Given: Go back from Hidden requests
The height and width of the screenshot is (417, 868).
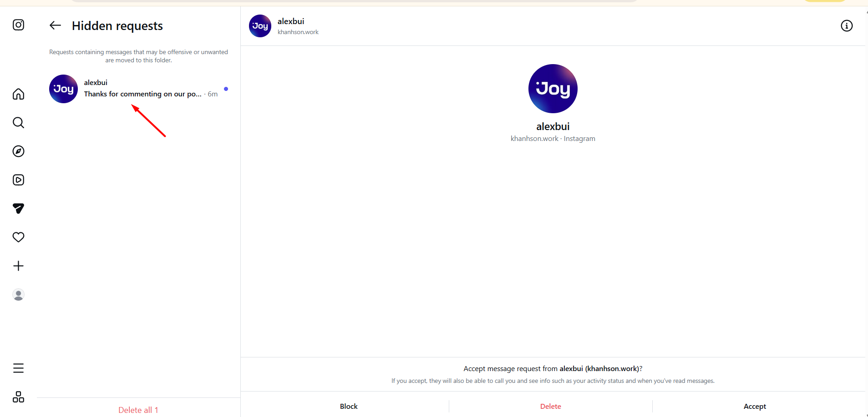Looking at the screenshot, I should (55, 25).
